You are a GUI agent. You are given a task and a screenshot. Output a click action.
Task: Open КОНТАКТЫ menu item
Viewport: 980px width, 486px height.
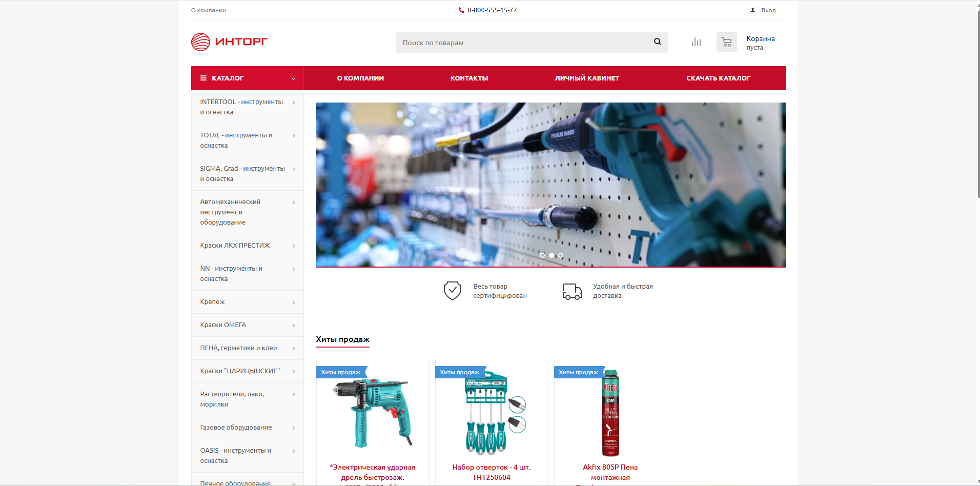469,78
